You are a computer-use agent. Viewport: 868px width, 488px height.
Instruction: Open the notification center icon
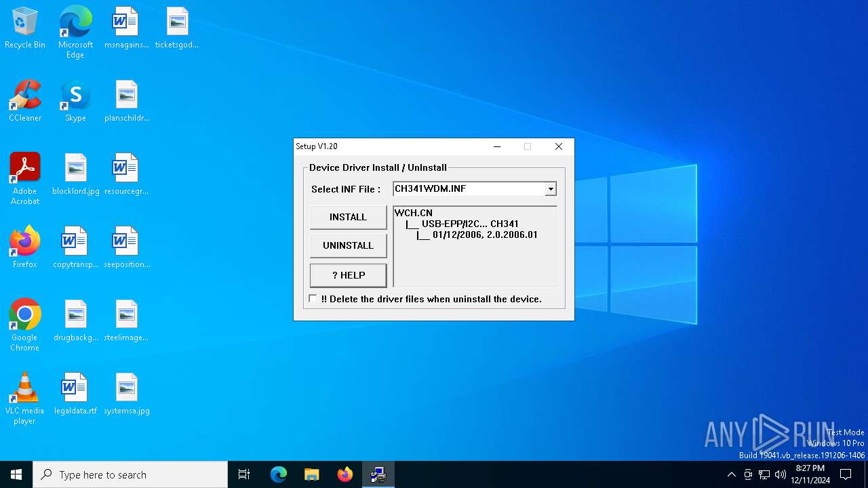tap(846, 474)
